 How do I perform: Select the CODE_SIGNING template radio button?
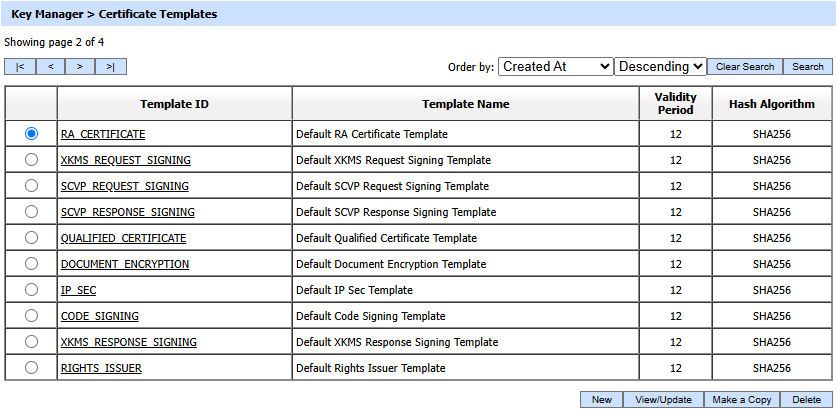coord(31,315)
